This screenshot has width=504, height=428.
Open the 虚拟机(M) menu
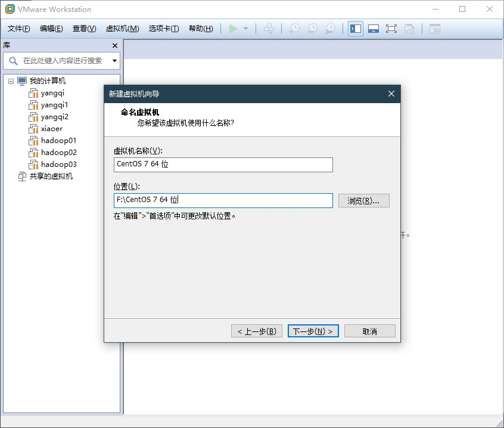click(123, 29)
